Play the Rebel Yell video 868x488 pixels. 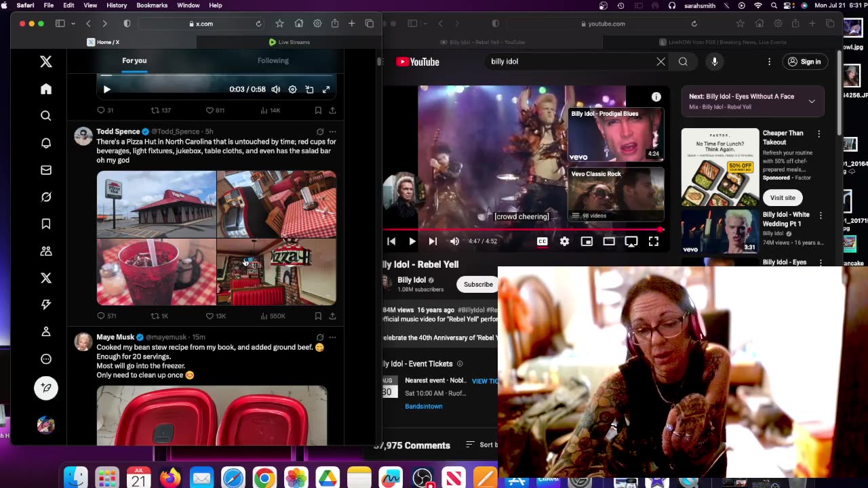coord(412,241)
